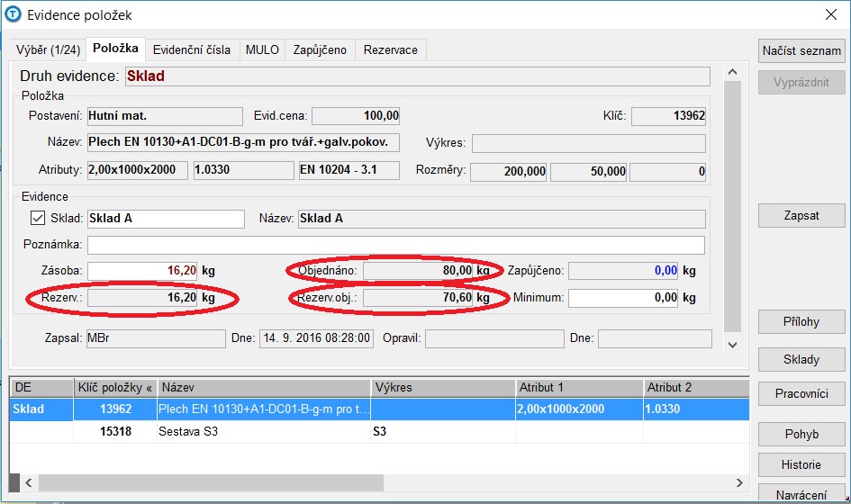
Task: Click the Zapůjčeno field showing 0,00
Action: (x=623, y=271)
